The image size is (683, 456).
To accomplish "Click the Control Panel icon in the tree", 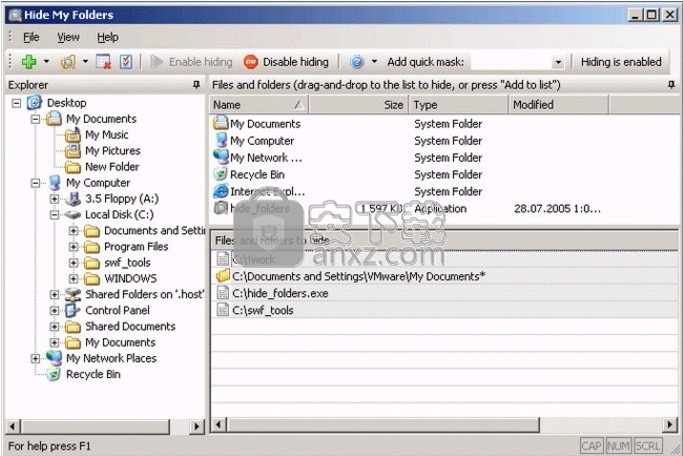I will pos(73,311).
